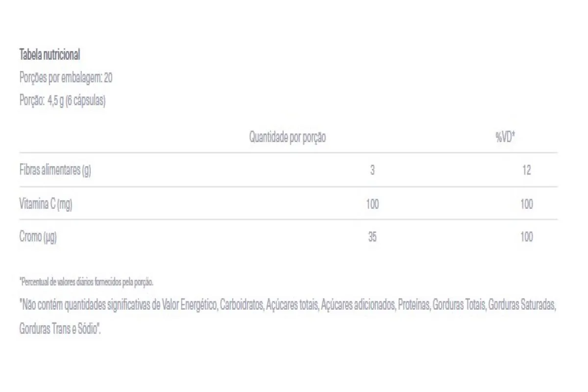Select the Fibras alimentares (g) row label
The width and height of the screenshot is (588, 392).
pos(55,171)
